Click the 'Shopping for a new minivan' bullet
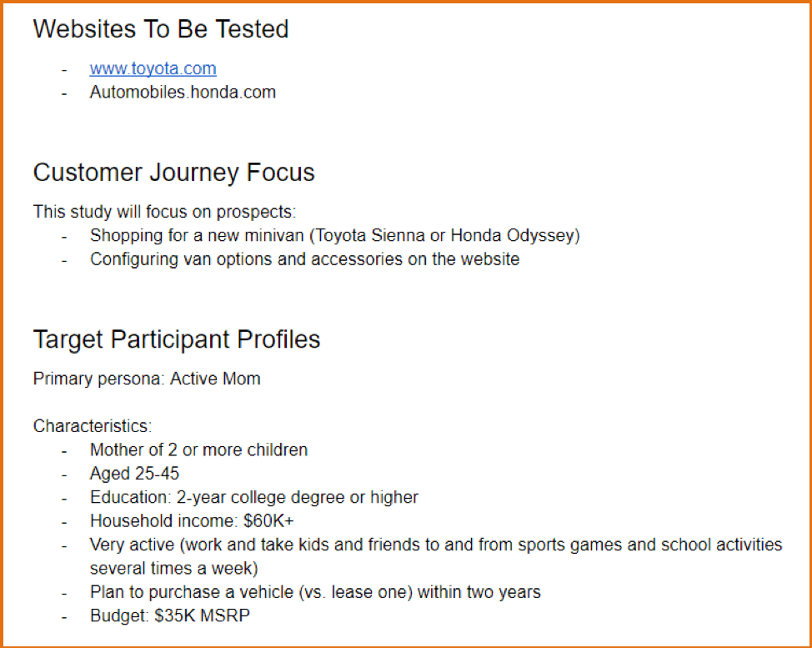 coord(334,236)
